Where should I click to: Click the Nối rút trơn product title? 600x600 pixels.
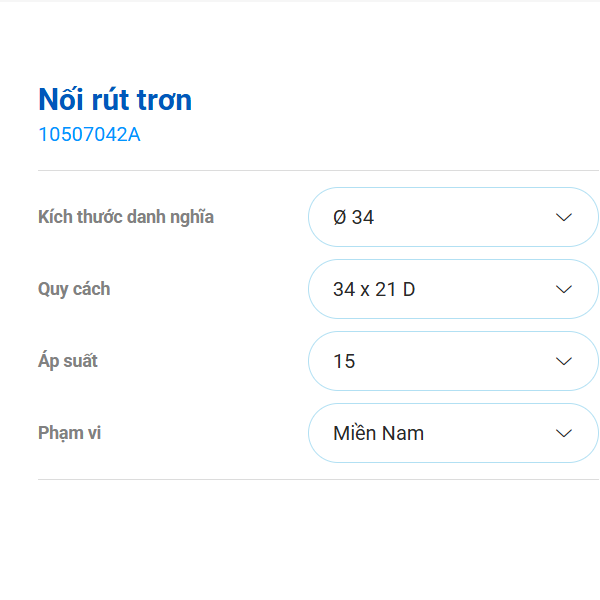pos(115,100)
